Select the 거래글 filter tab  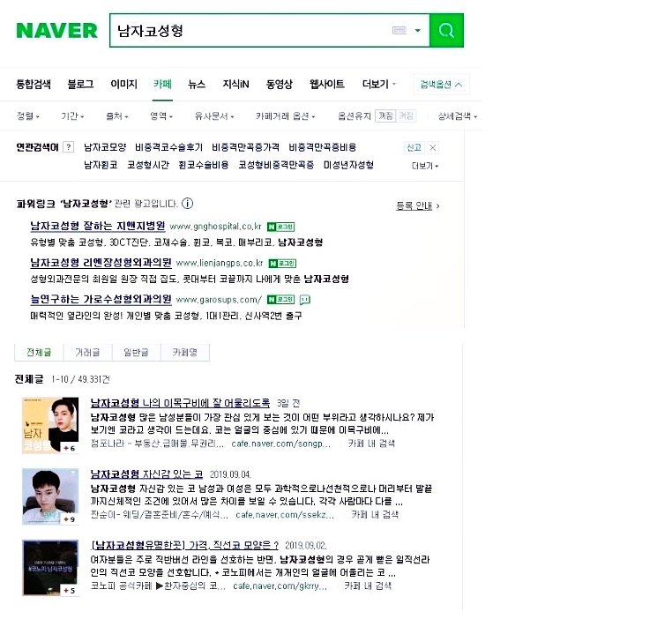pyautogui.click(x=88, y=353)
